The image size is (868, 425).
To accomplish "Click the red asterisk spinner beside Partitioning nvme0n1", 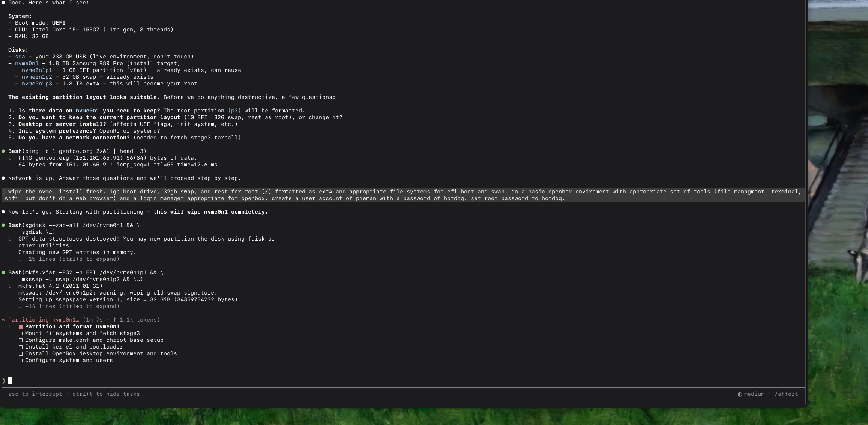I will click(3, 320).
